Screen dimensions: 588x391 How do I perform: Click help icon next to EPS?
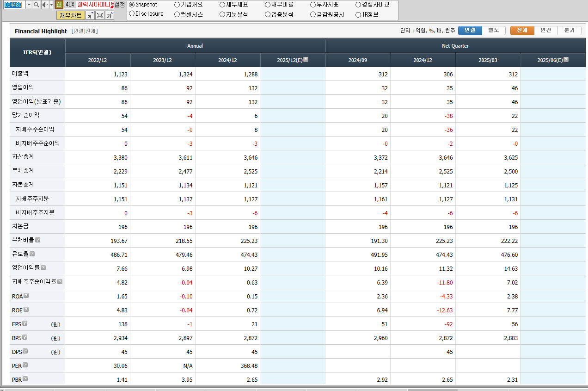(x=25, y=323)
